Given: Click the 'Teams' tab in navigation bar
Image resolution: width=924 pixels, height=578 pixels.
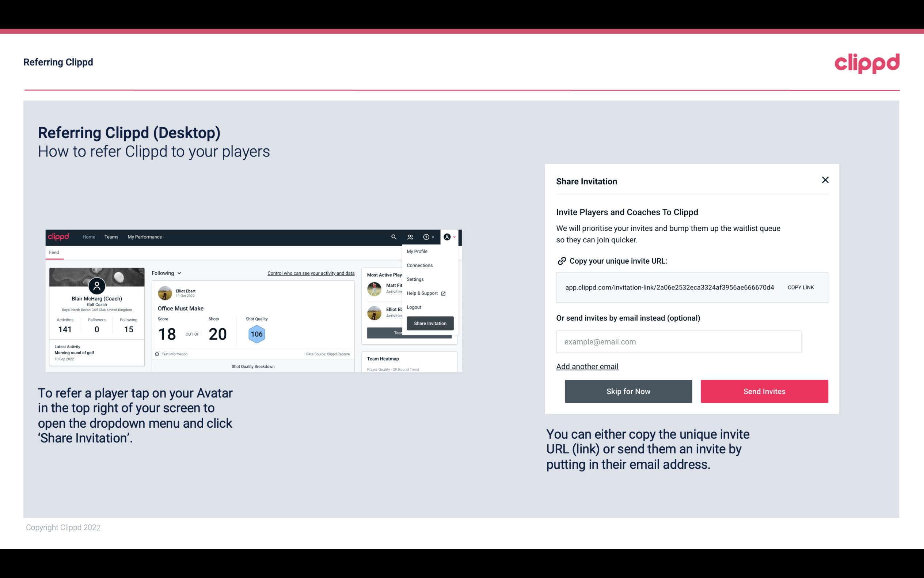Looking at the screenshot, I should point(110,237).
